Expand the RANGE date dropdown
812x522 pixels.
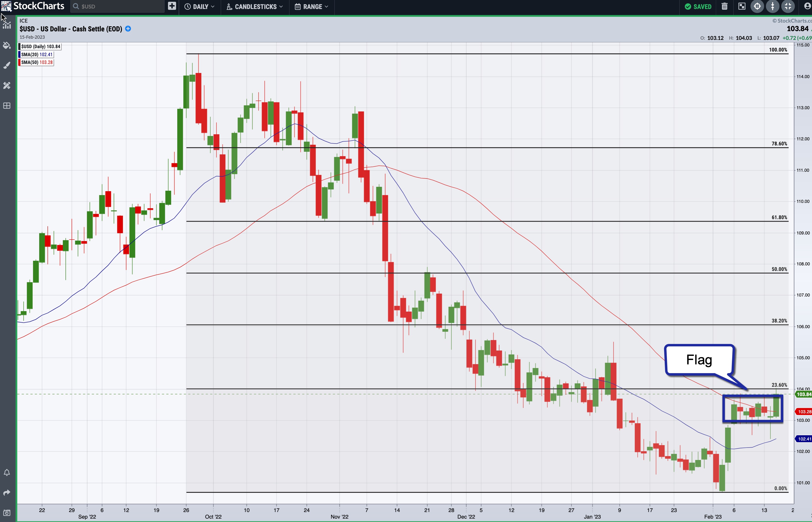312,6
